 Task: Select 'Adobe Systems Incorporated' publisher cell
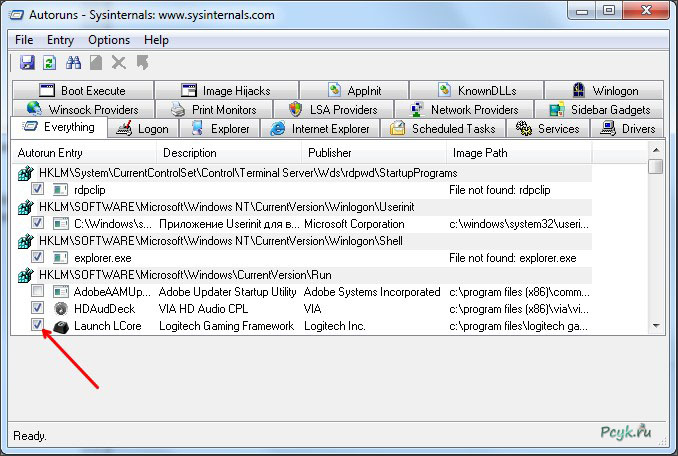(x=372, y=292)
